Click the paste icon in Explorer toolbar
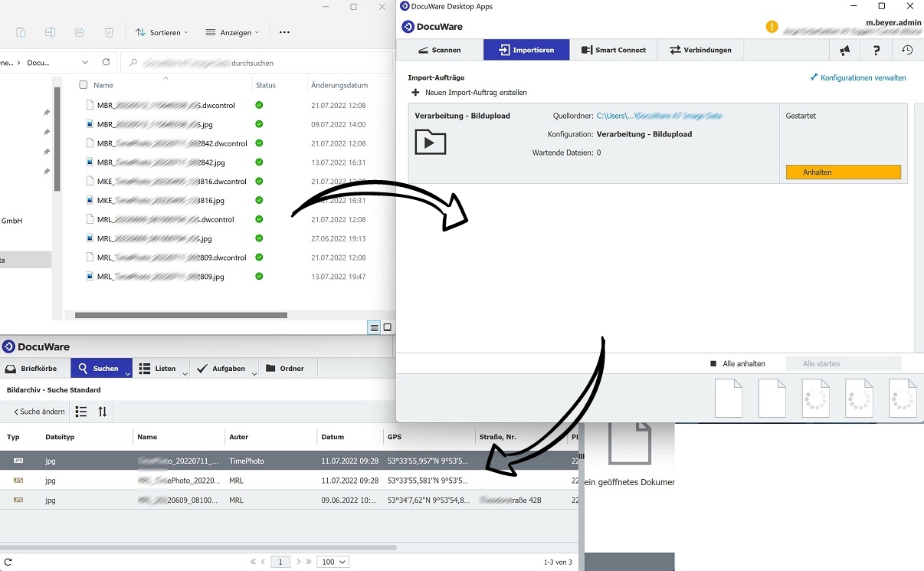The image size is (924, 571). (21, 32)
